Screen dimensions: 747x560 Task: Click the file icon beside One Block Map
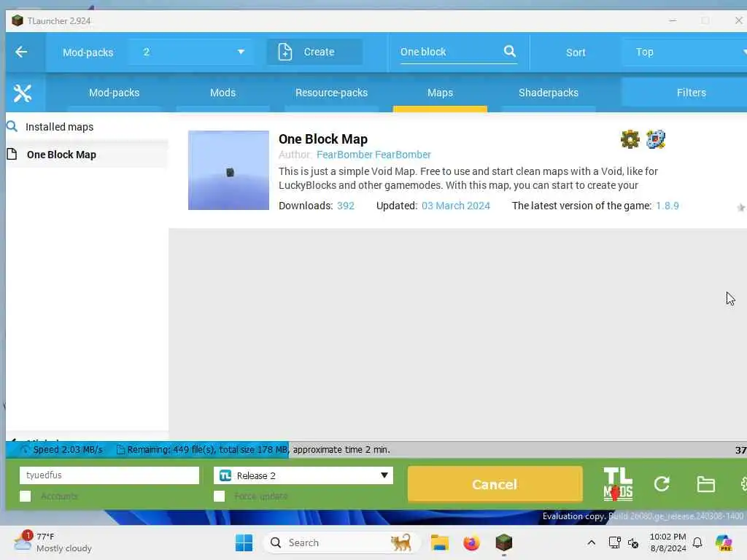pyautogui.click(x=12, y=154)
